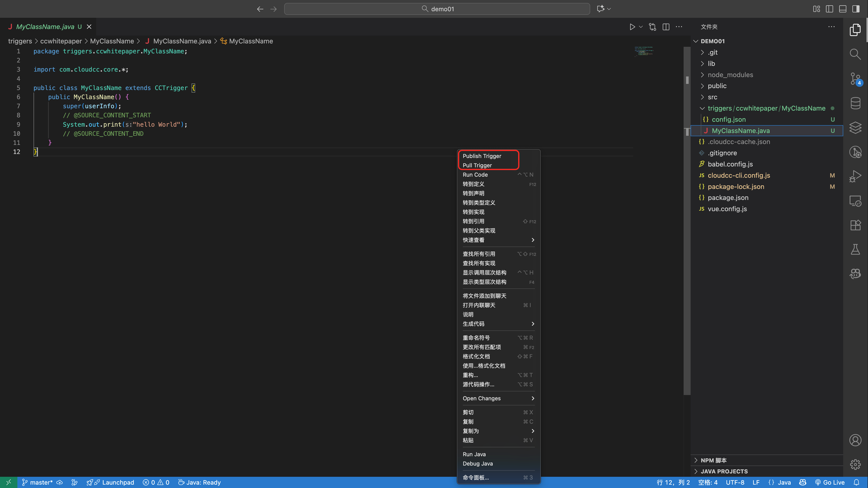Toggle the bottom panel layout button
The width and height of the screenshot is (868, 488).
(x=842, y=9)
